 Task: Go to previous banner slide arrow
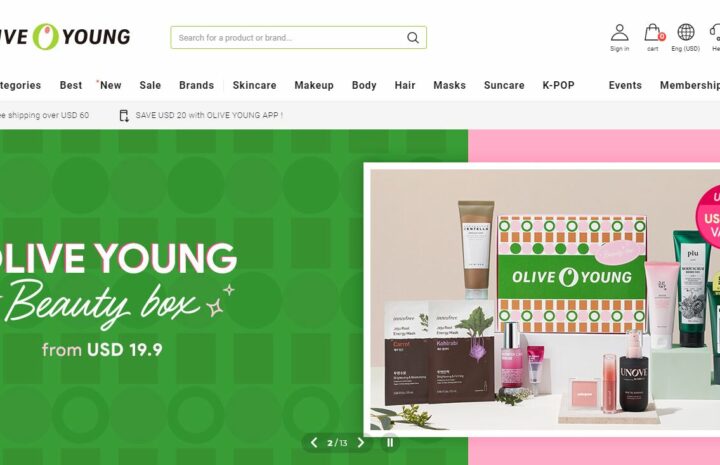click(x=314, y=443)
